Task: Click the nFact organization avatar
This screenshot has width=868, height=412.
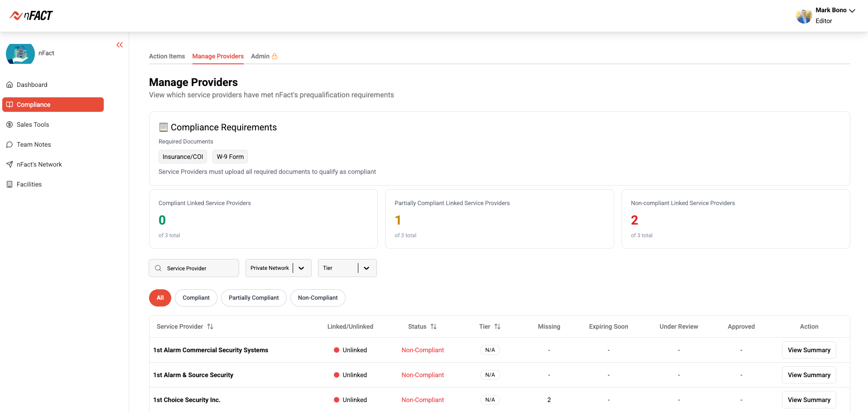Action: coord(20,53)
